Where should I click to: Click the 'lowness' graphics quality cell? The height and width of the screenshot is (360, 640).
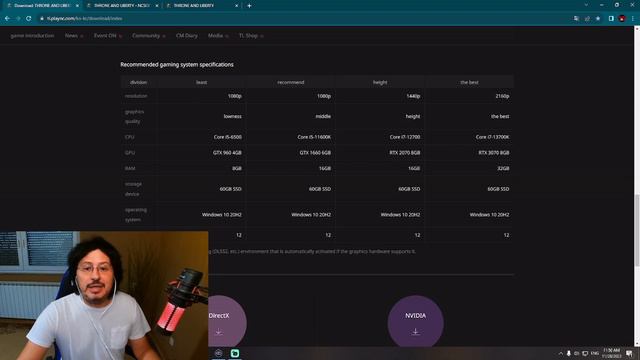pyautogui.click(x=233, y=116)
